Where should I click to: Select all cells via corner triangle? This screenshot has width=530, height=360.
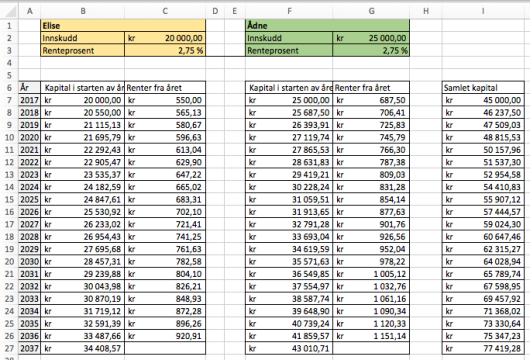pos(9,11)
